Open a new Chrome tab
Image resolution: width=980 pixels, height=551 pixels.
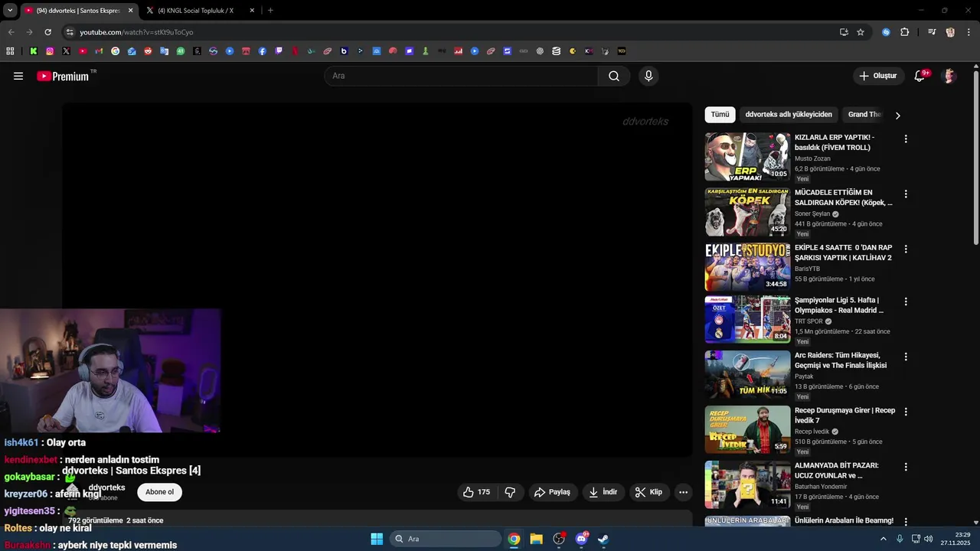tap(270, 11)
